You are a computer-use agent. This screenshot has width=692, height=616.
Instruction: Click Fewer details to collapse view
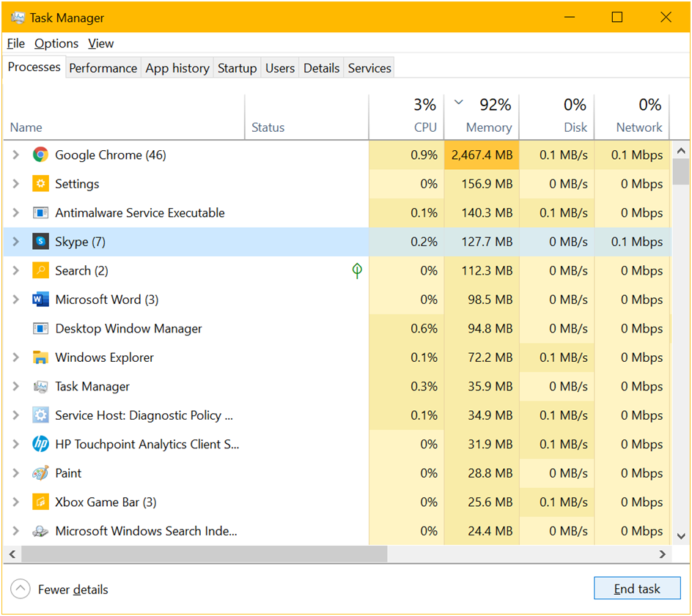coord(59,589)
